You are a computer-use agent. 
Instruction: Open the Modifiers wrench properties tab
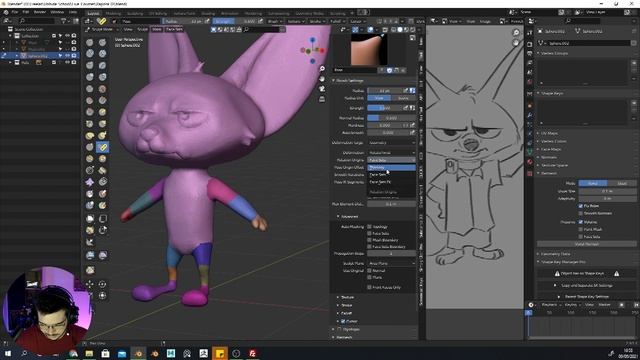point(530,115)
